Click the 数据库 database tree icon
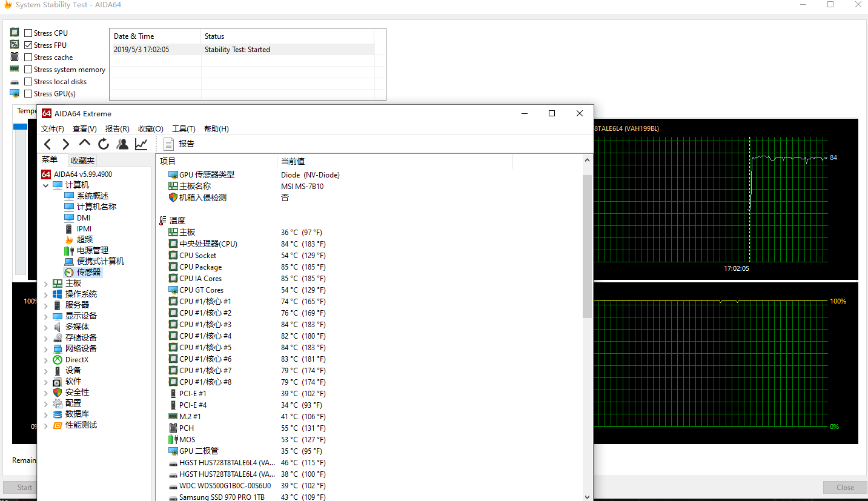The width and height of the screenshot is (868, 501). tap(58, 414)
